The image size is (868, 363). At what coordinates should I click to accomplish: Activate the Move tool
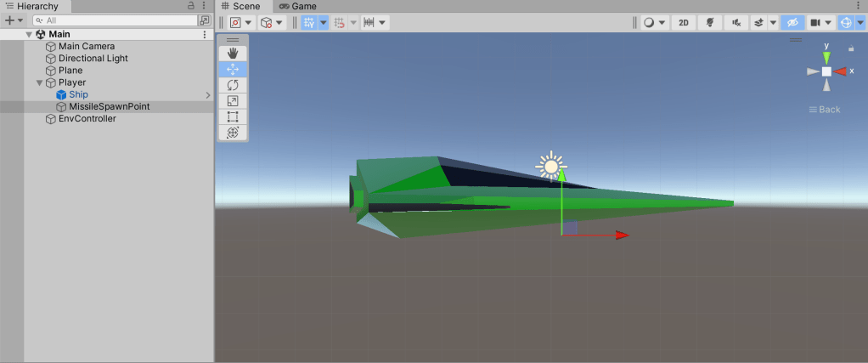[233, 70]
